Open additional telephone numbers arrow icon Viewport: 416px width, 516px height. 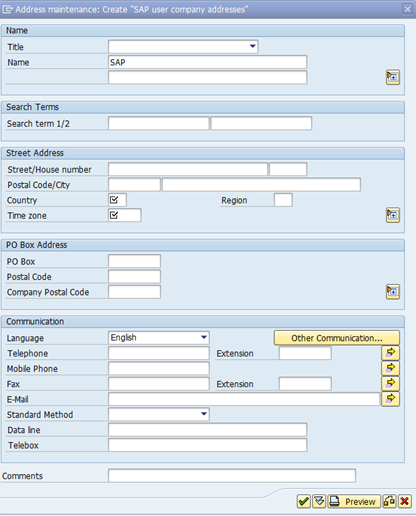[390, 353]
